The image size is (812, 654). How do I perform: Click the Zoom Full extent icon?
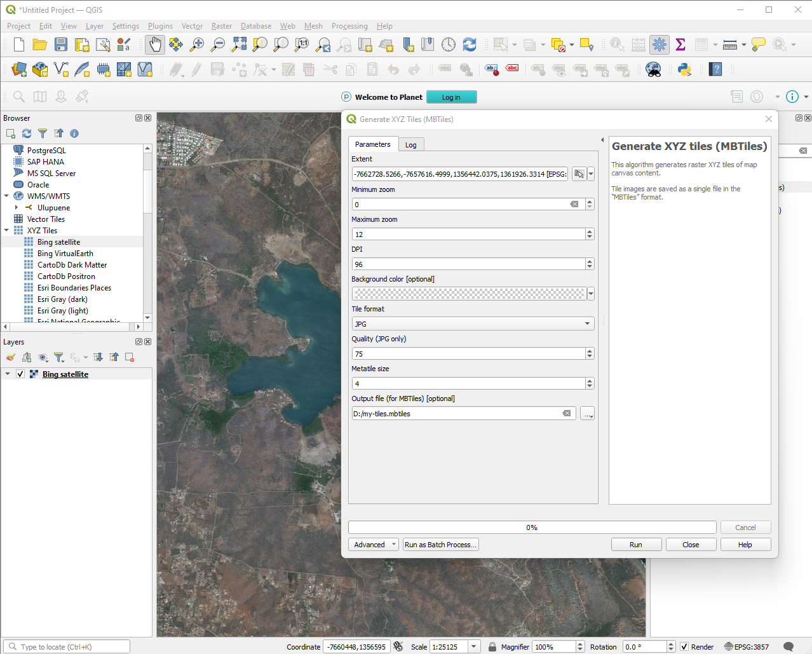click(x=239, y=44)
